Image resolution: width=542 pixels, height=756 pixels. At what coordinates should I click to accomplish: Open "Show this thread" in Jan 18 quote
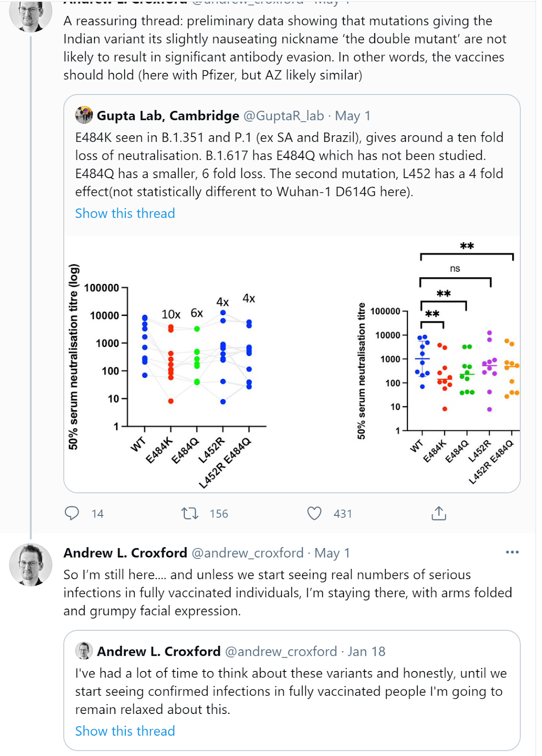pos(125,731)
